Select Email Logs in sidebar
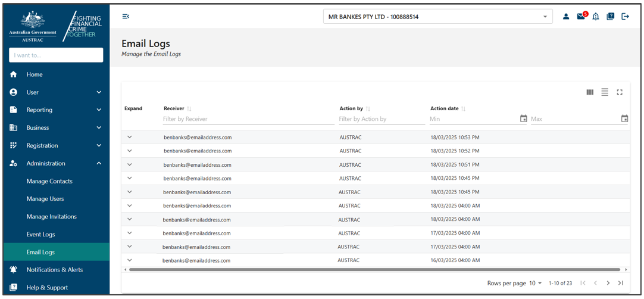 [57, 252]
